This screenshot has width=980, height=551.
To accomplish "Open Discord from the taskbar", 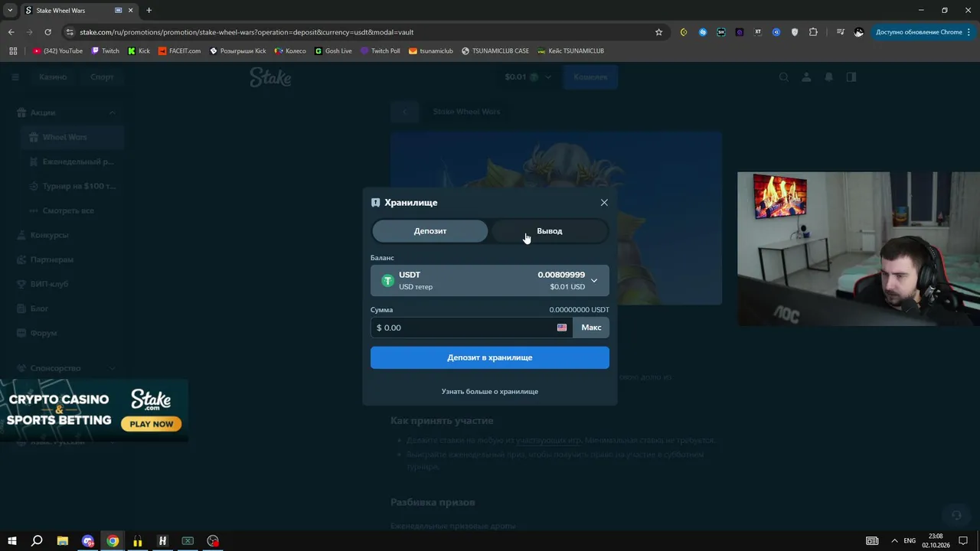I will tap(88, 541).
